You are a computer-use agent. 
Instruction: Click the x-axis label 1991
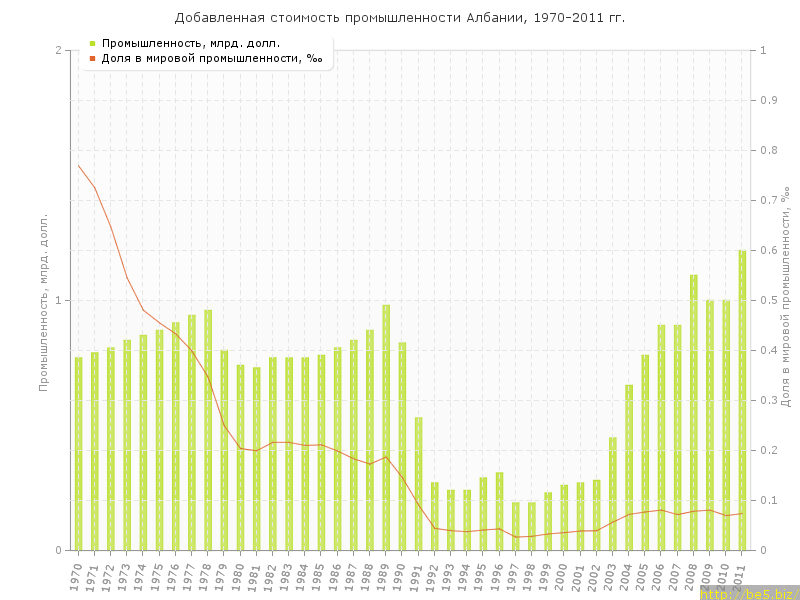pos(418,577)
